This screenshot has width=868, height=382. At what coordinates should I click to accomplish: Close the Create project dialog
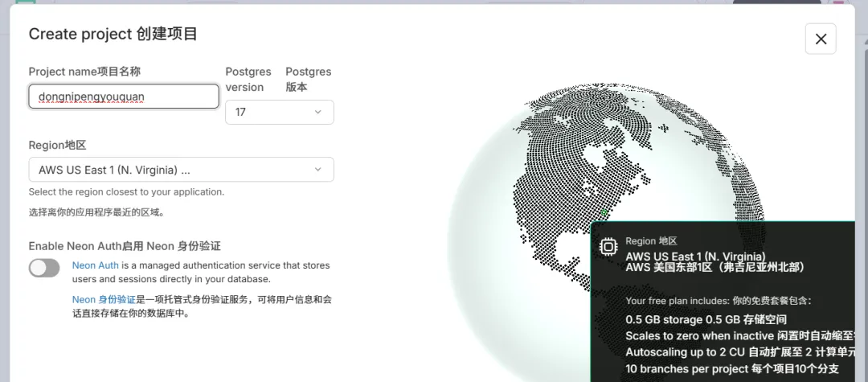click(821, 39)
